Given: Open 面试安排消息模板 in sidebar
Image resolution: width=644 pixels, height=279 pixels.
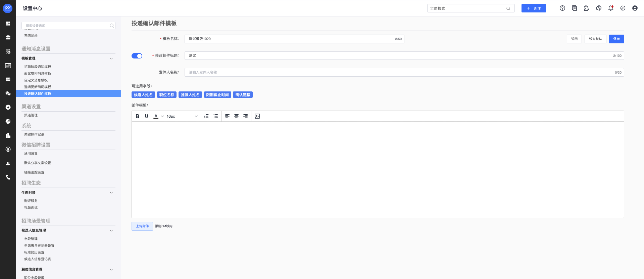Looking at the screenshot, I should click(38, 74).
